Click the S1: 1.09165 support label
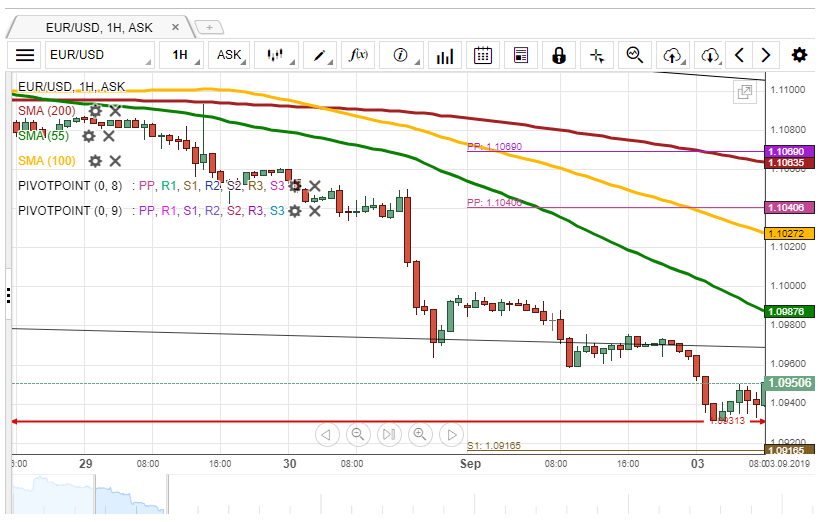Screen dimensions: 829x522 pos(494,445)
